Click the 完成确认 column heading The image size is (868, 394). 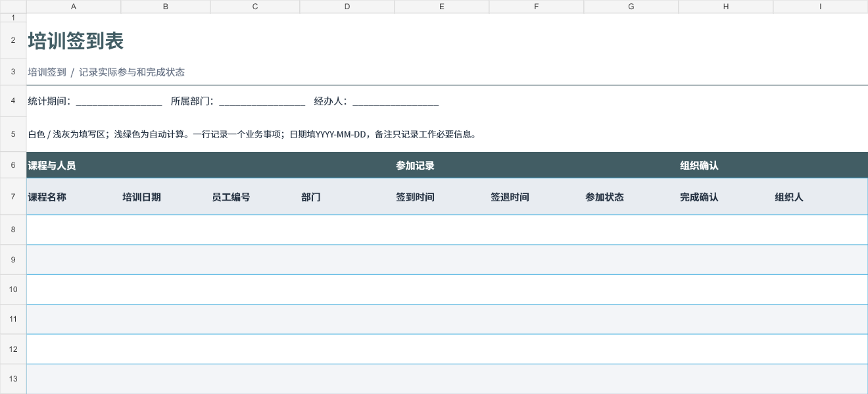[x=699, y=197]
